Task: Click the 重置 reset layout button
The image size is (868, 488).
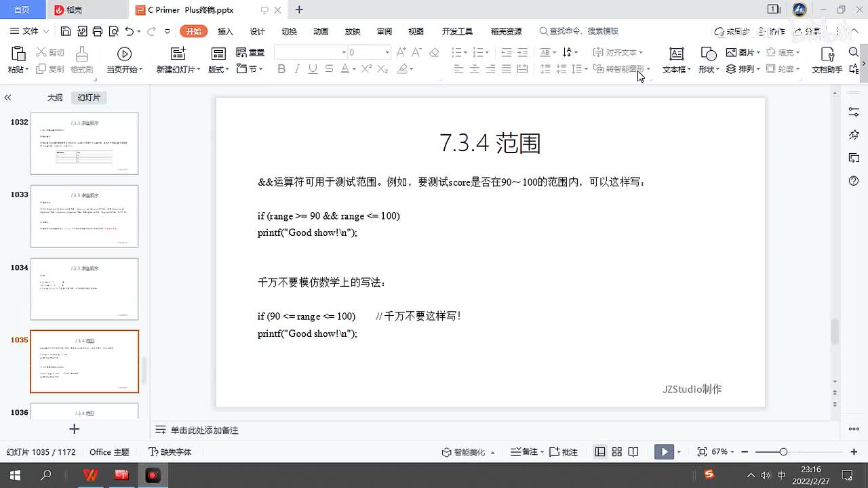Action: (x=250, y=52)
